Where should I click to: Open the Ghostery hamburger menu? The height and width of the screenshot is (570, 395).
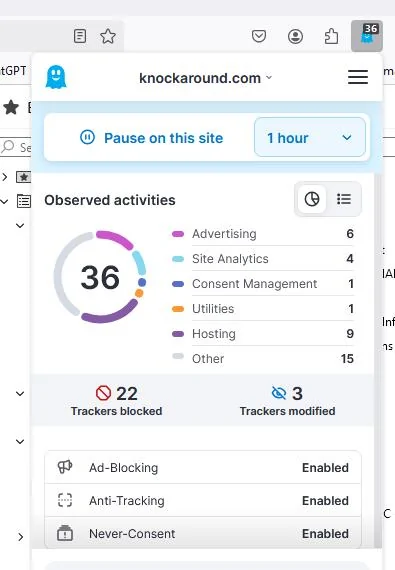pyautogui.click(x=358, y=77)
